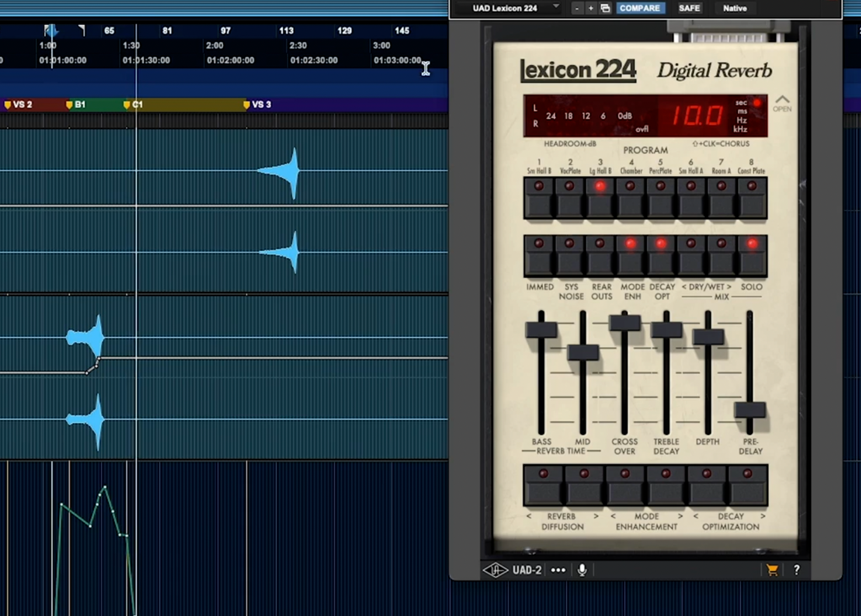Click the 2:00 min:secs ruler label
Image resolution: width=861 pixels, height=616 pixels.
coord(215,45)
